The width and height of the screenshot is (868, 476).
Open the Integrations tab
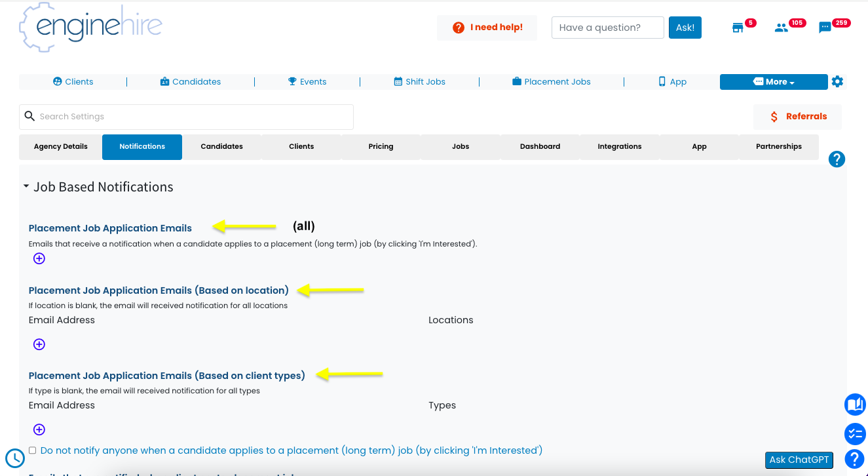point(620,147)
